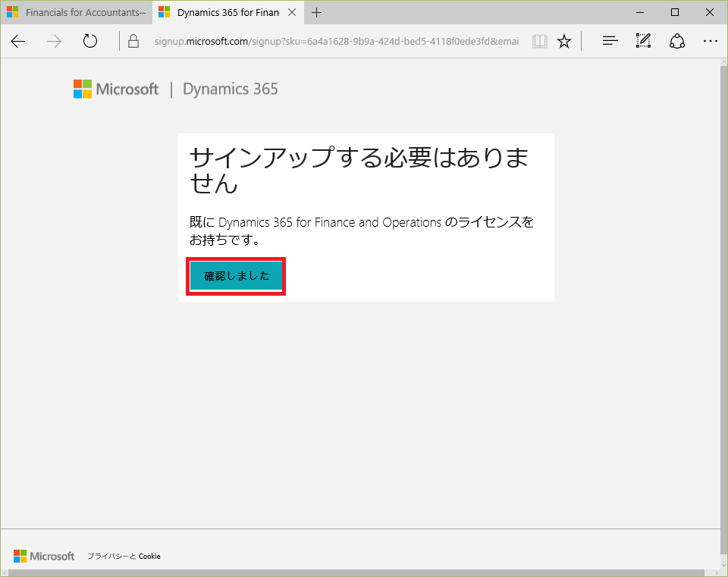
Task: Open the Make a Web Note icon
Action: click(643, 41)
